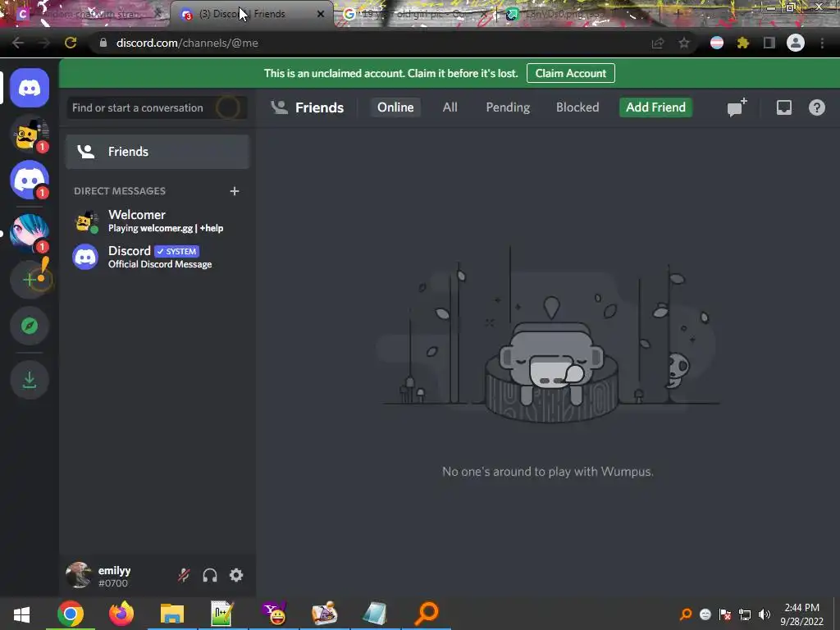Open the orange magnifier app in taskbar
The image size is (840, 630).
[x=427, y=614]
